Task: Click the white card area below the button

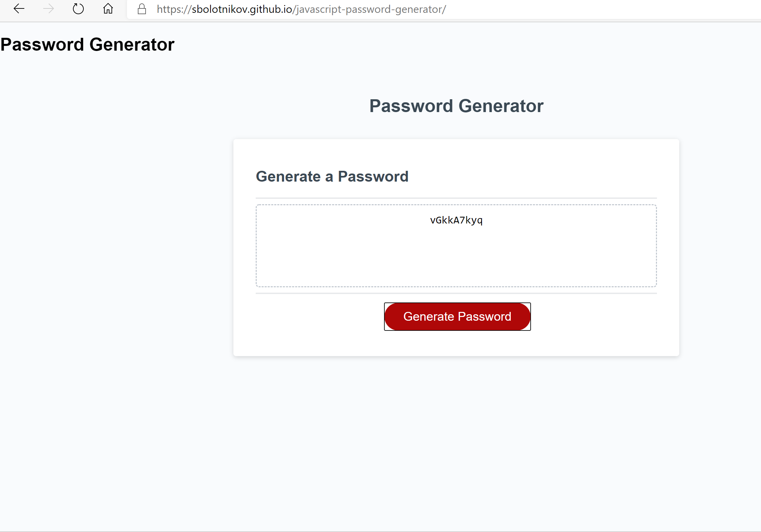Action: coord(456,343)
